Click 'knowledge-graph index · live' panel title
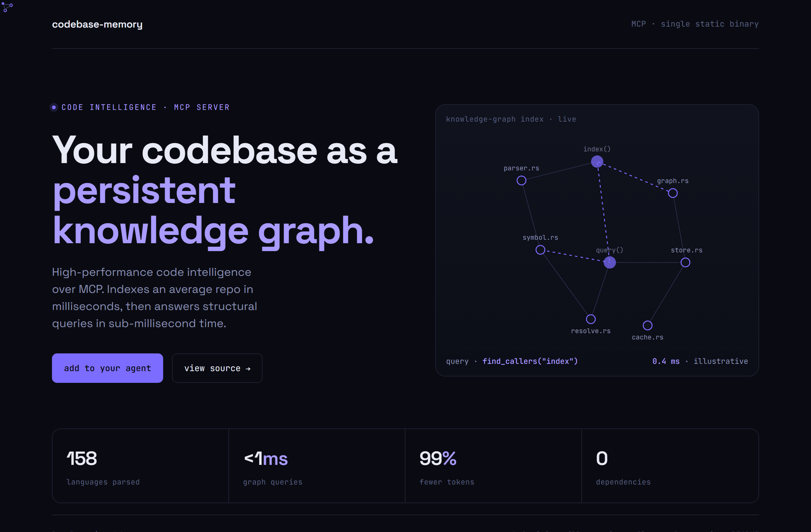 pos(511,119)
